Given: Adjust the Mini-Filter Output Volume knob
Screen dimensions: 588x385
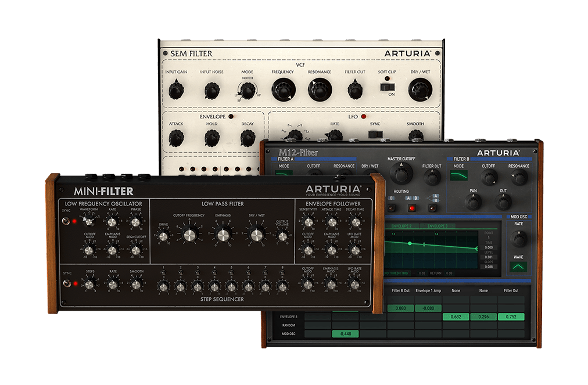Looking at the screenshot, I should pyautogui.click(x=282, y=236).
